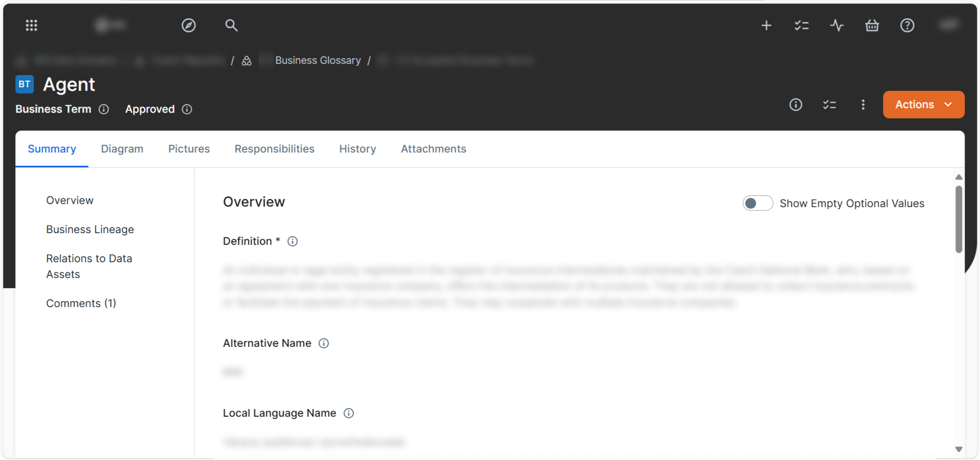The height and width of the screenshot is (460, 980).
Task: Open Comments (1) in the sidebar
Action: click(81, 303)
